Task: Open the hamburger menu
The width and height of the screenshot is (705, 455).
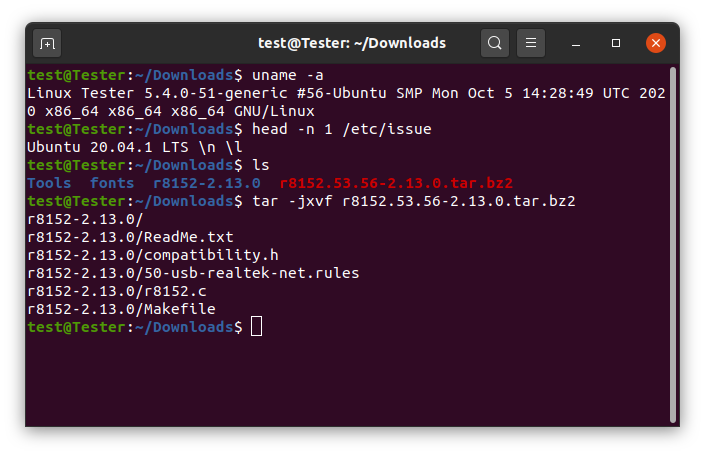Action: [x=531, y=43]
